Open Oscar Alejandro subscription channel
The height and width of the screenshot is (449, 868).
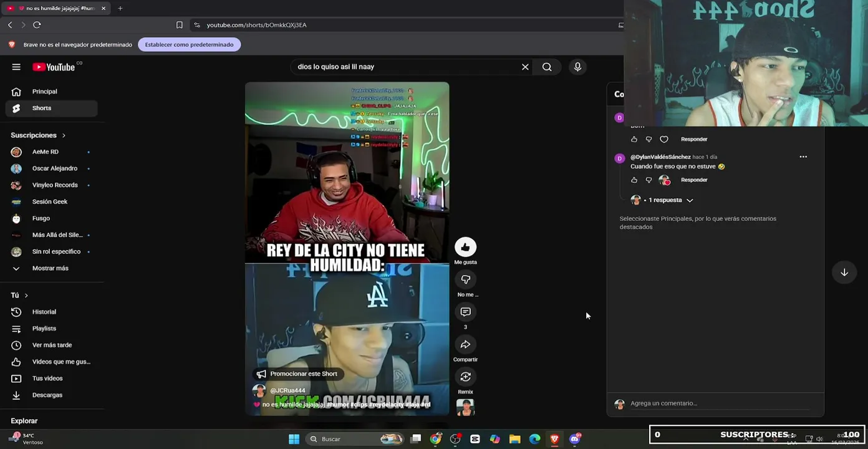(52, 168)
